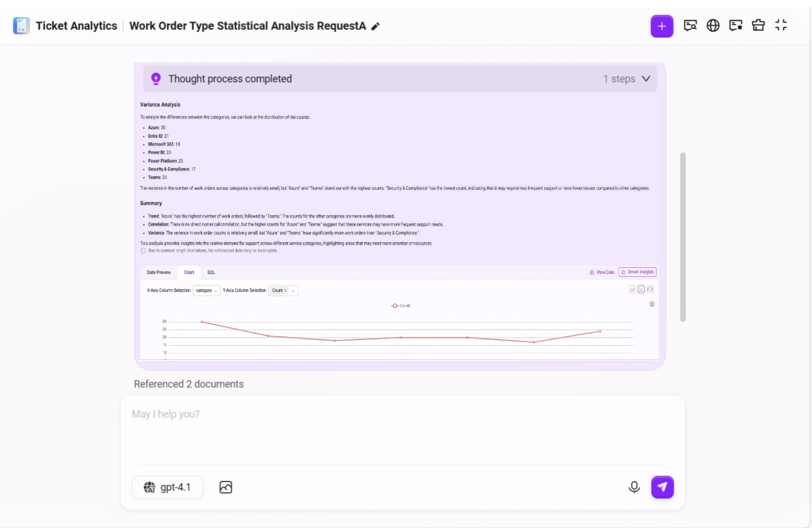Edit conversation title with pencil icon

pyautogui.click(x=376, y=26)
